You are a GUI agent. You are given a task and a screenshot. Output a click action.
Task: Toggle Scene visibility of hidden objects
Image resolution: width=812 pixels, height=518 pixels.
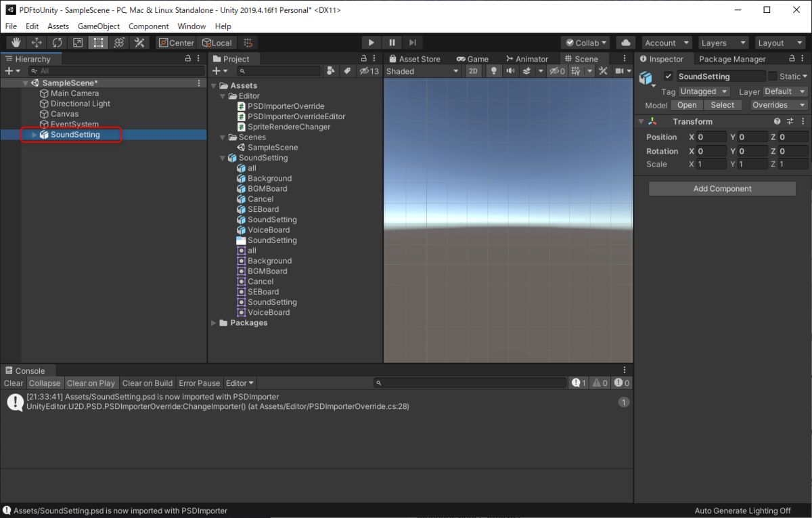click(557, 71)
